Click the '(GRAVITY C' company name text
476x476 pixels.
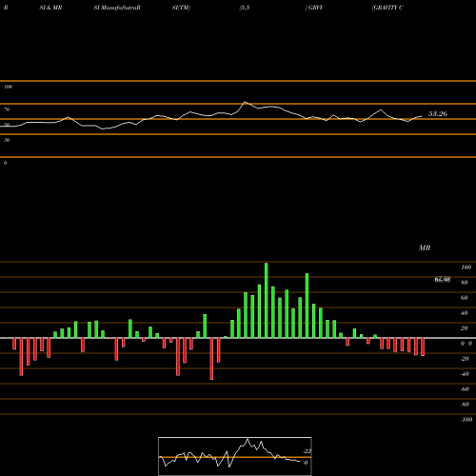coord(387,8)
